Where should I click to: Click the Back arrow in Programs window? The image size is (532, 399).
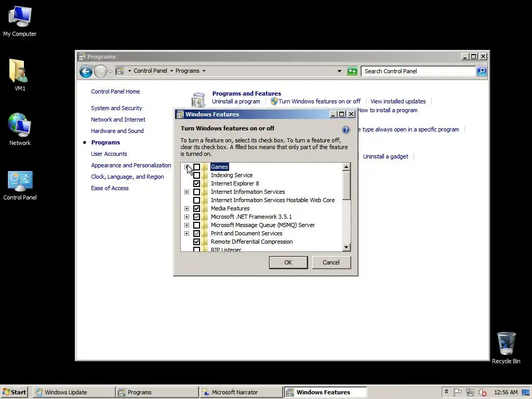86,71
